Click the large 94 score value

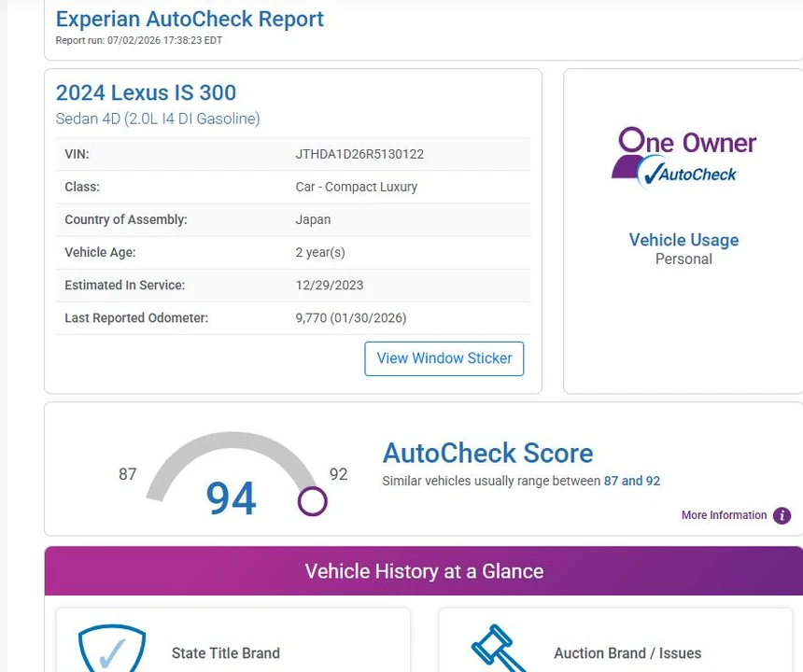(231, 498)
